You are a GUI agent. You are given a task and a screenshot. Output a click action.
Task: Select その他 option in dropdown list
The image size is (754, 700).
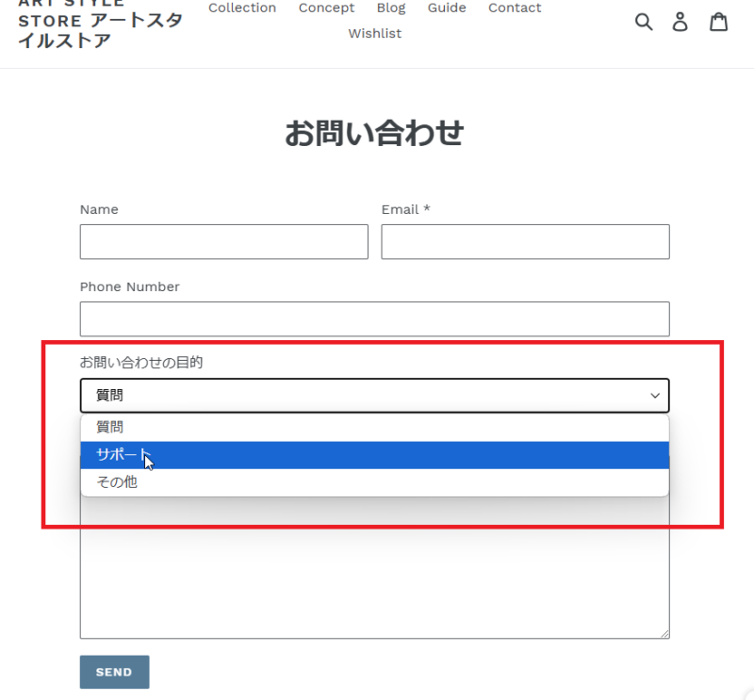pos(374,482)
